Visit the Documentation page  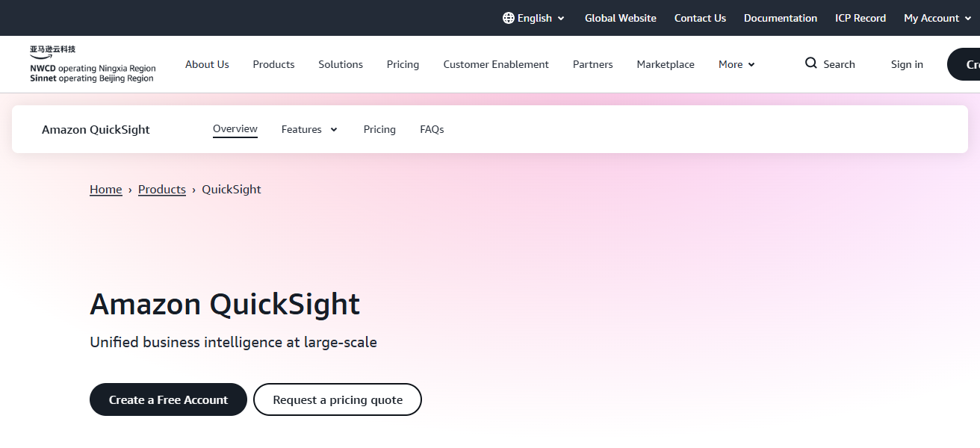click(780, 18)
